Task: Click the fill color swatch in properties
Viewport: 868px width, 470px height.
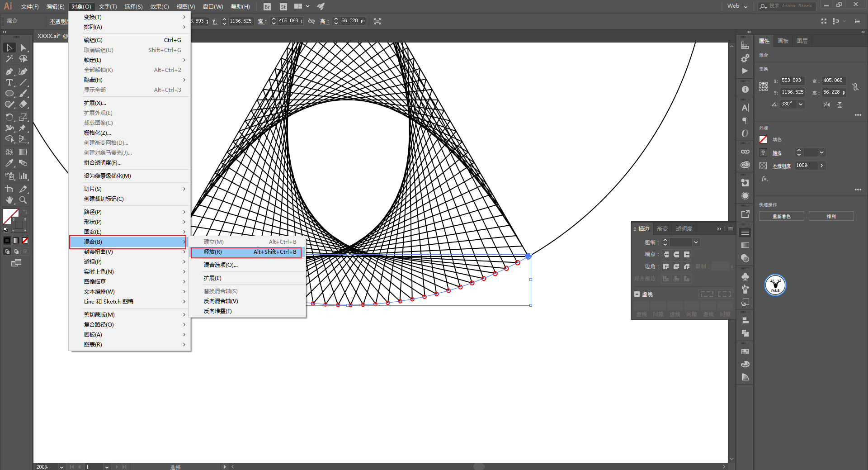Action: [763, 139]
